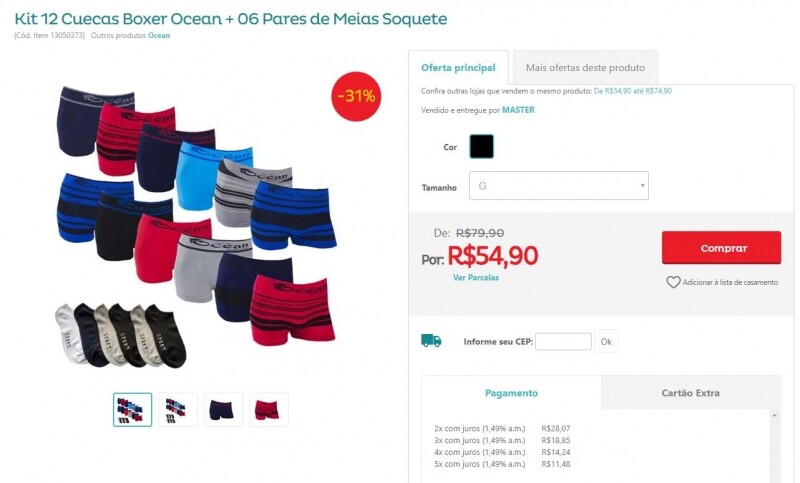Select the first product thumbnail
The image size is (800, 483).
132,409
